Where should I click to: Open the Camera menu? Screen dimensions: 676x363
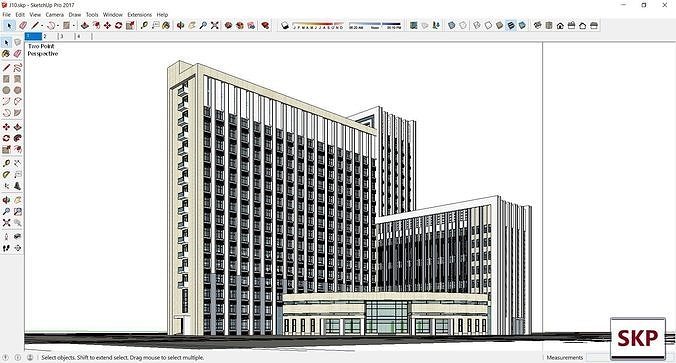55,15
